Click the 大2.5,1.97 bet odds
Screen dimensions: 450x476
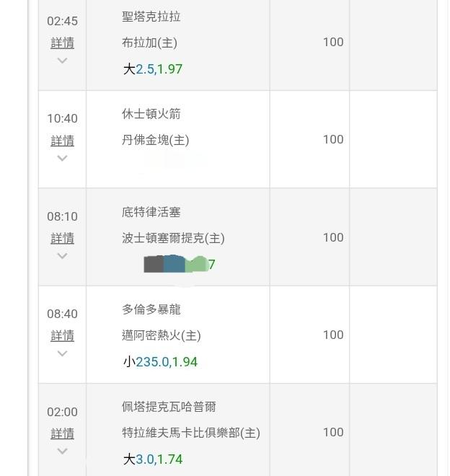(152, 69)
